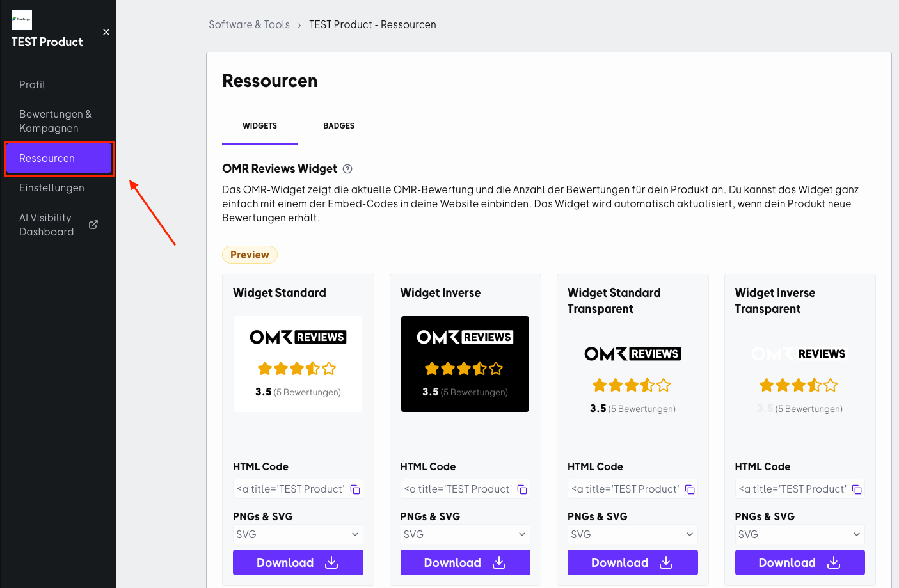The image size is (899, 588).
Task: Expand the SVG dropdown under Widget Inverse
Action: (x=465, y=534)
